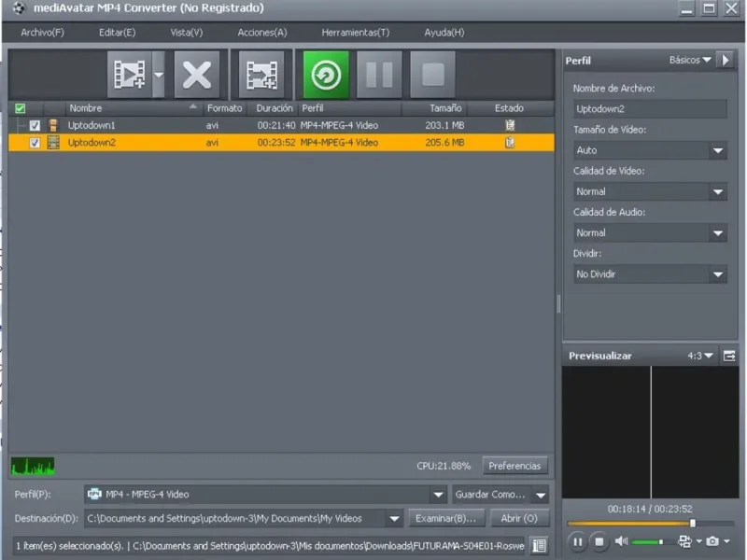The width and height of the screenshot is (747, 560).
Task: Pause the preview playback
Action: pos(577,541)
